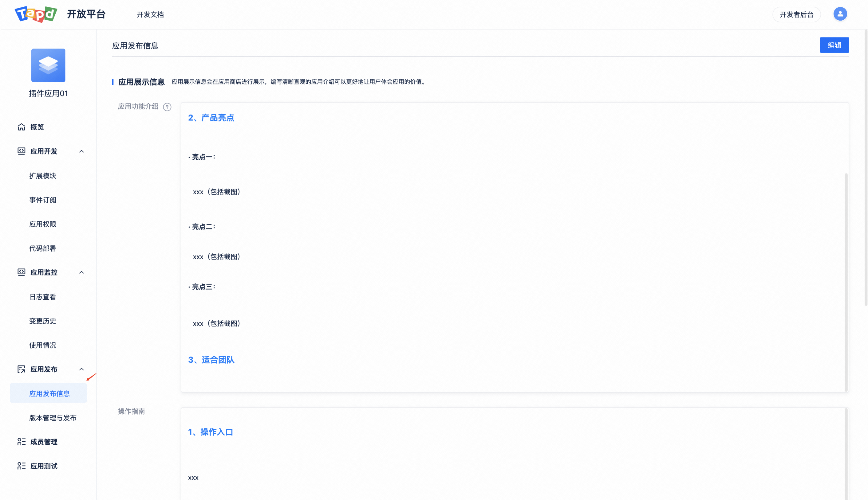This screenshot has height=500, width=868.
Task: Click the 亮点三 bullet text
Action: 202,287
